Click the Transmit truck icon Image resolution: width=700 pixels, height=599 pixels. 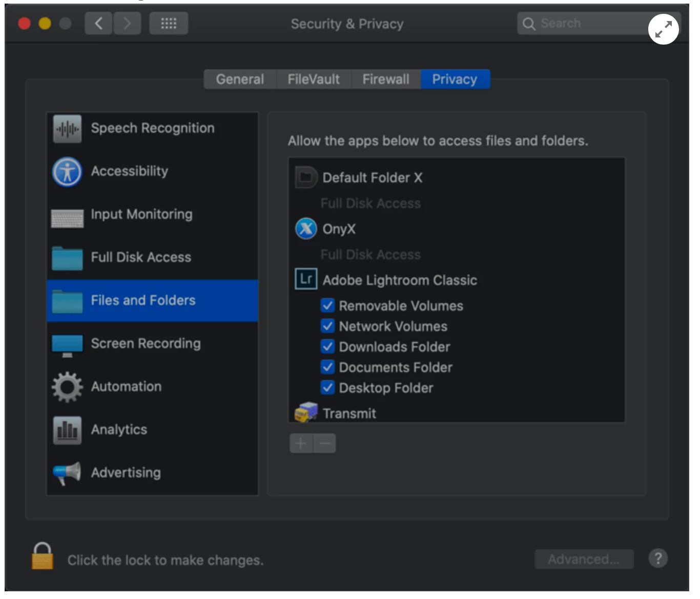[306, 412]
